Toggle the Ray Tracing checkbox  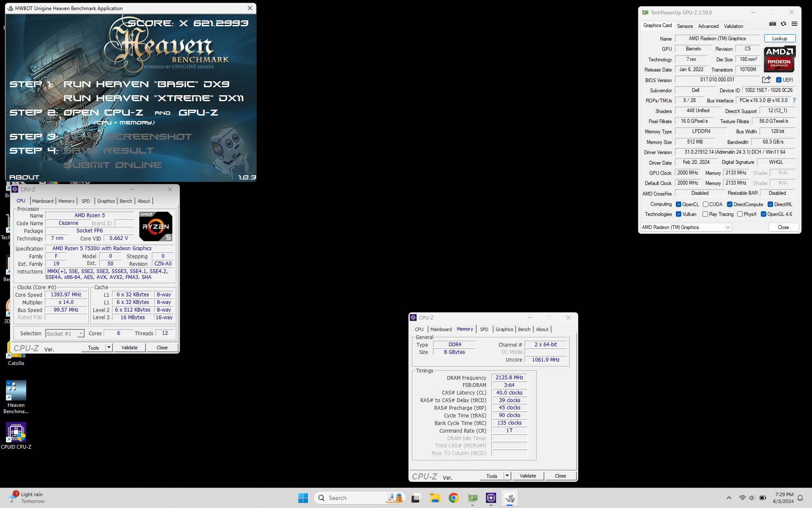tap(705, 214)
